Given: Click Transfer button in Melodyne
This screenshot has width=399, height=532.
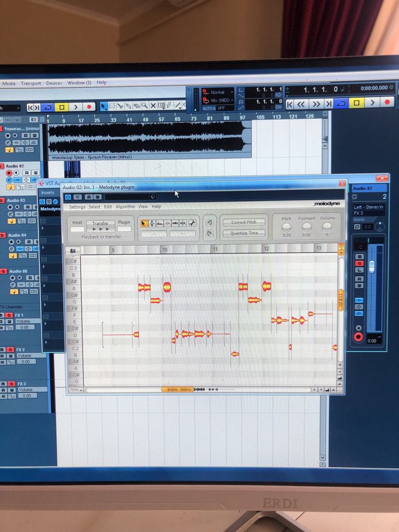Looking at the screenshot, I should [x=101, y=225].
